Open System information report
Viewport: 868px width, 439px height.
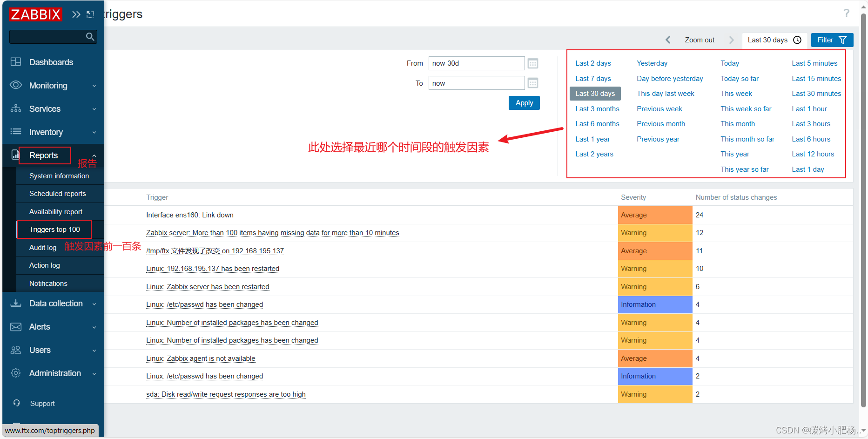pos(59,176)
